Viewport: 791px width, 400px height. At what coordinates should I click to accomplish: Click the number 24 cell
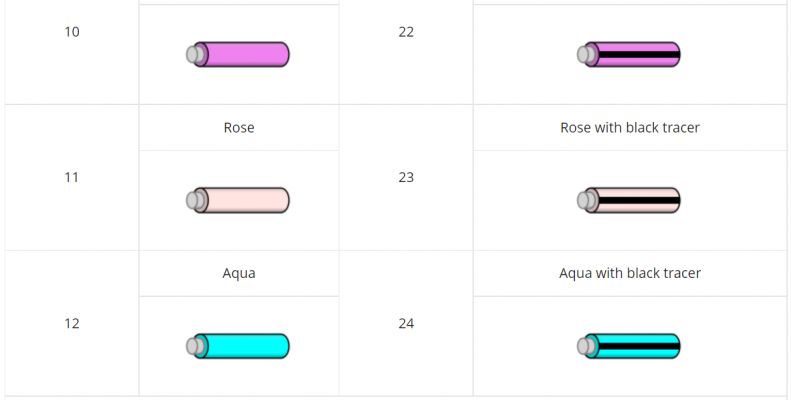(406, 324)
